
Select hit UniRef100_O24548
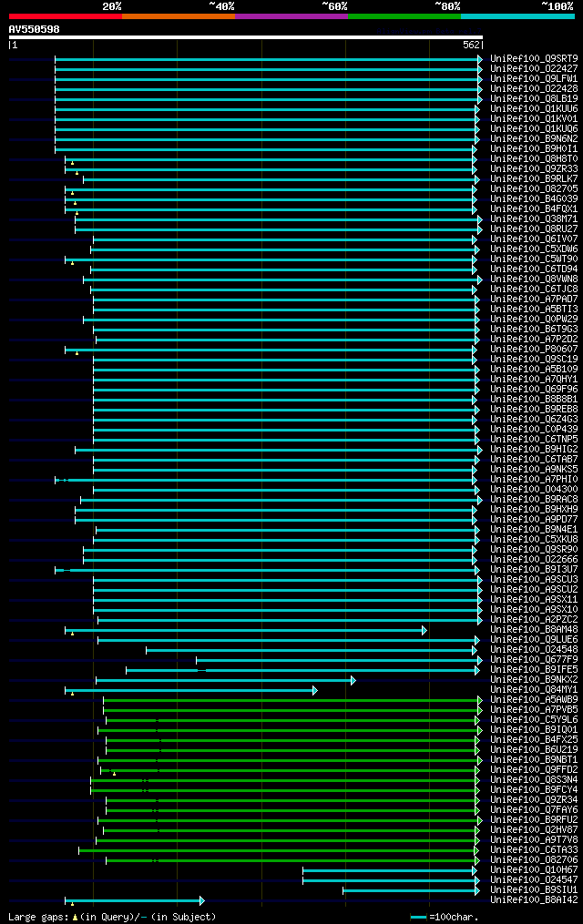pyautogui.click(x=534, y=650)
